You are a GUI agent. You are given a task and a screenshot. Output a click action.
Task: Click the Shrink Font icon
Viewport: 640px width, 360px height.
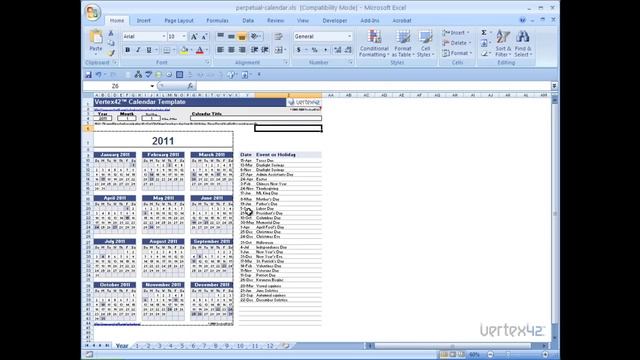point(204,37)
